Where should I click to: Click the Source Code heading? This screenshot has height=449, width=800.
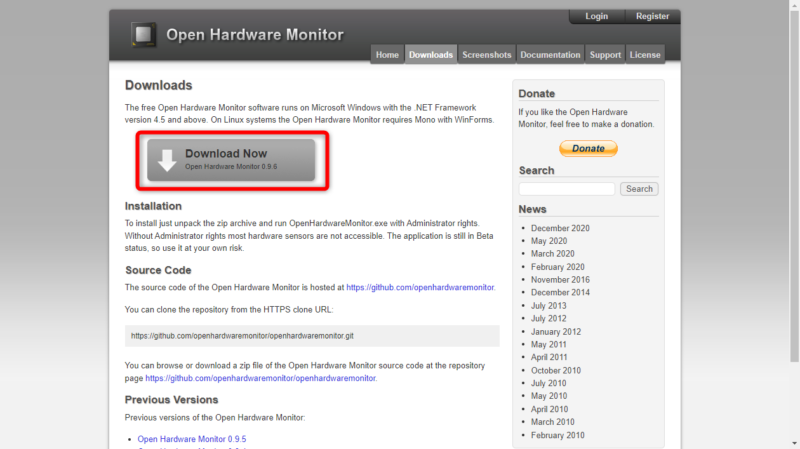coord(158,270)
